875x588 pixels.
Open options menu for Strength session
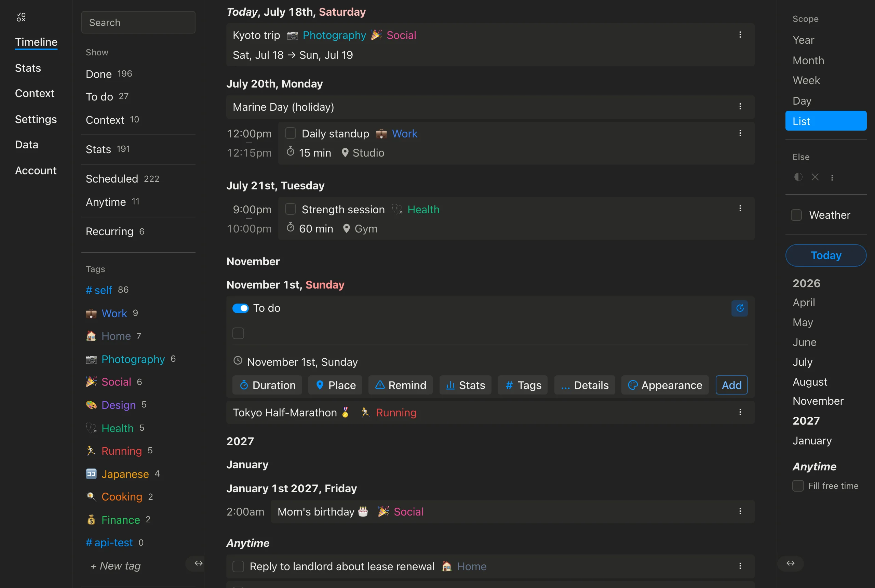pos(740,209)
